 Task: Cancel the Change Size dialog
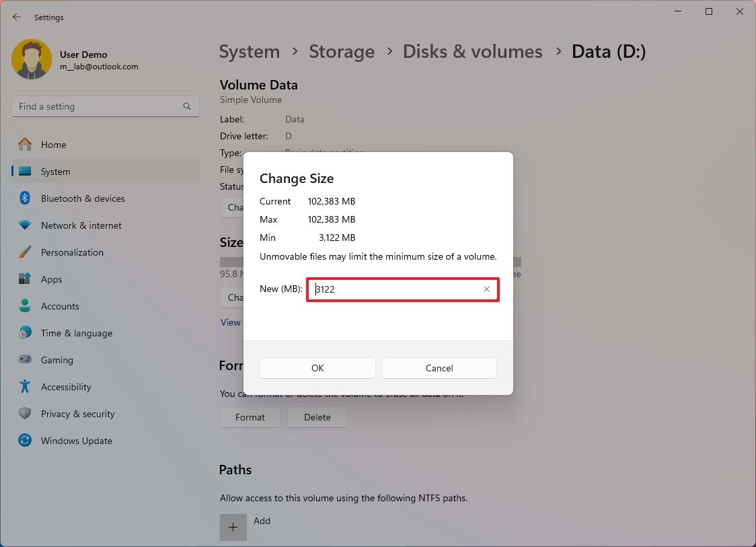pyautogui.click(x=439, y=368)
